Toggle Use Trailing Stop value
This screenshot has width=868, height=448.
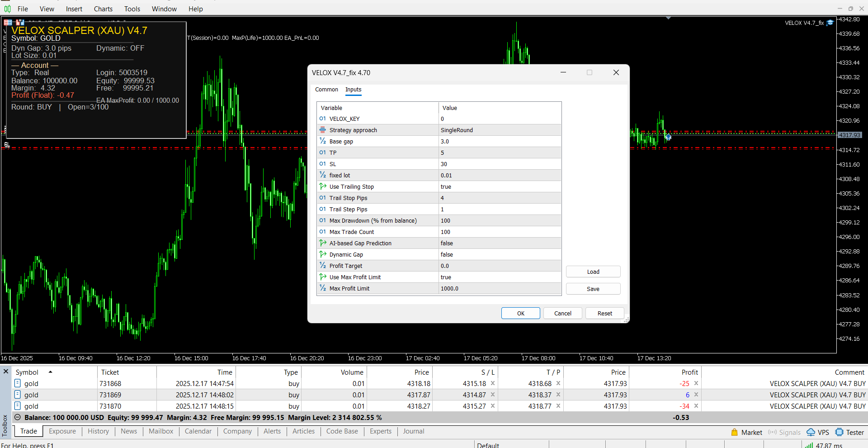point(500,186)
